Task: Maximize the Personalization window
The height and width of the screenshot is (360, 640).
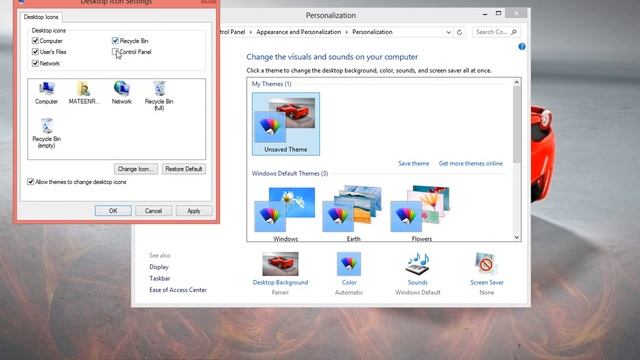Action: 498,13
